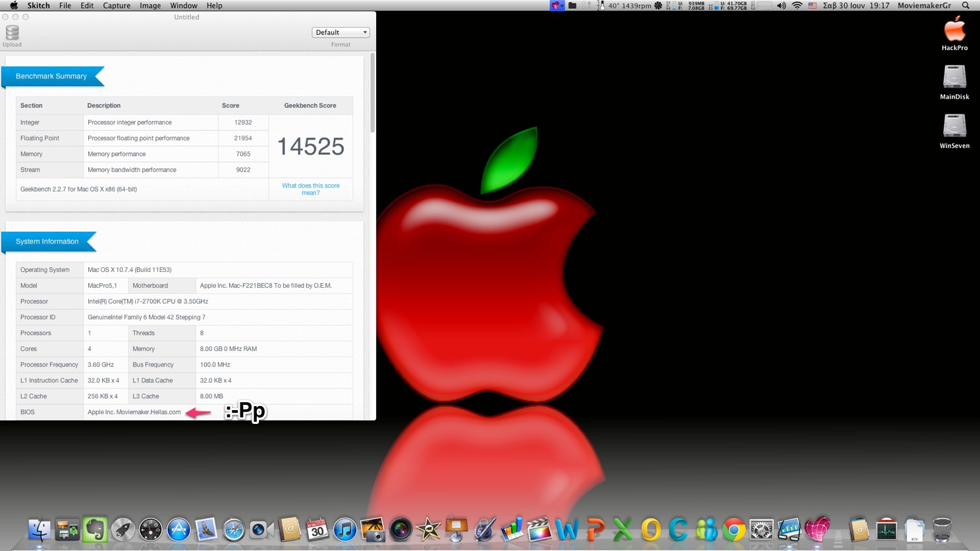Open Mail stamp icon in the dock
Screen dimensions: 980x551
tap(205, 529)
